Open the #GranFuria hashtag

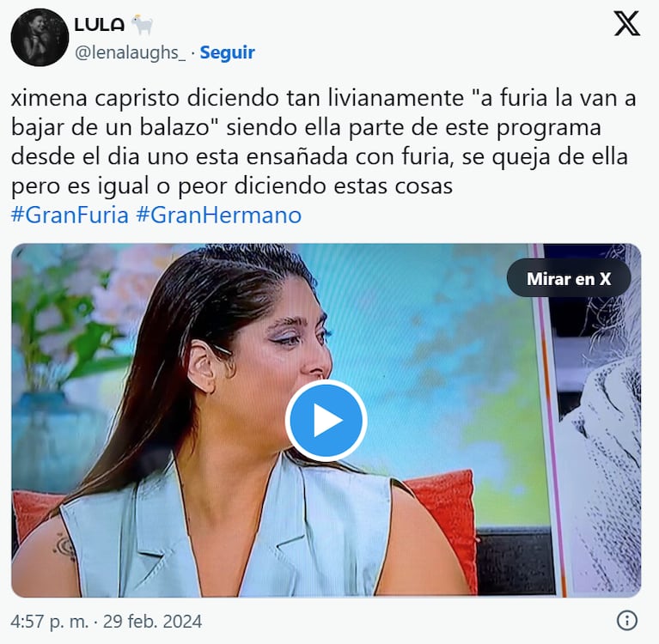(x=70, y=215)
